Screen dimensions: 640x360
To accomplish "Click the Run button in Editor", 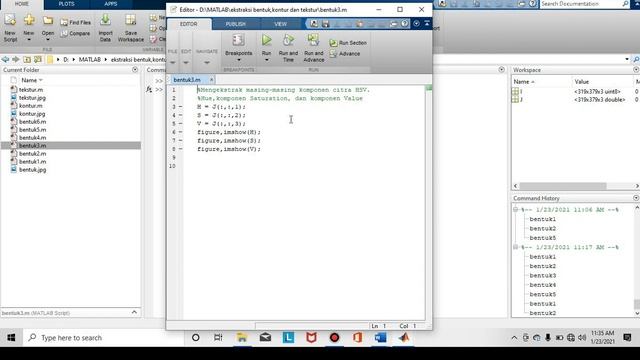I will pyautogui.click(x=267, y=40).
